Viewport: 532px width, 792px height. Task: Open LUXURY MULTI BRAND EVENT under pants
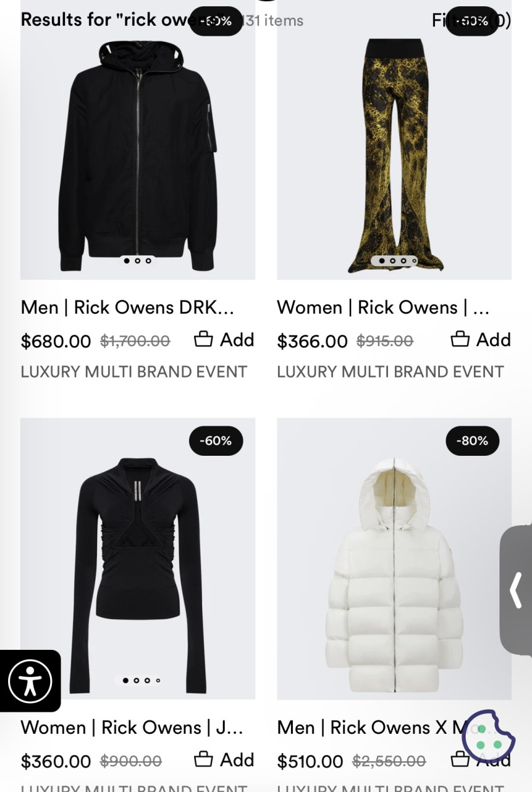click(x=391, y=372)
